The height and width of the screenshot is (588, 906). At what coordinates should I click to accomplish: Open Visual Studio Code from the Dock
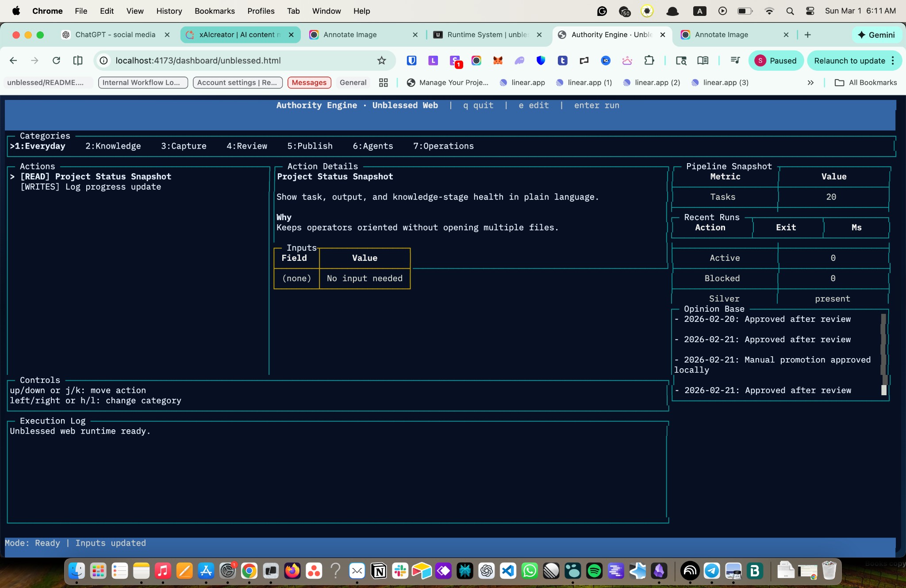click(508, 571)
